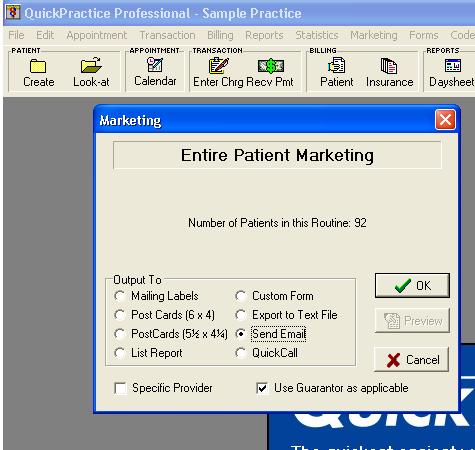This screenshot has height=450, width=475.
Task: Click the Preview button
Action: [x=412, y=321]
